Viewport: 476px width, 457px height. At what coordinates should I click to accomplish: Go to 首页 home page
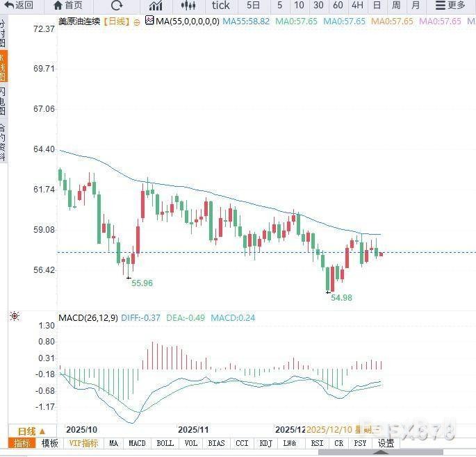67,6
